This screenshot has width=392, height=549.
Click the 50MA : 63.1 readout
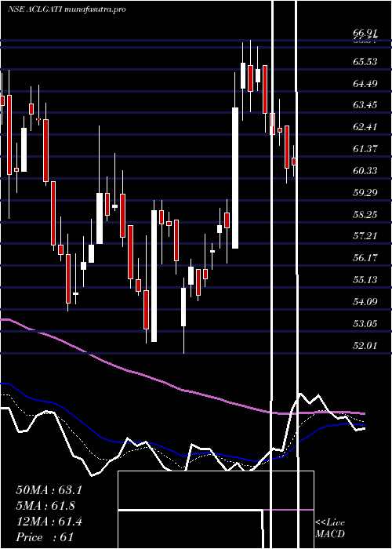(49, 490)
